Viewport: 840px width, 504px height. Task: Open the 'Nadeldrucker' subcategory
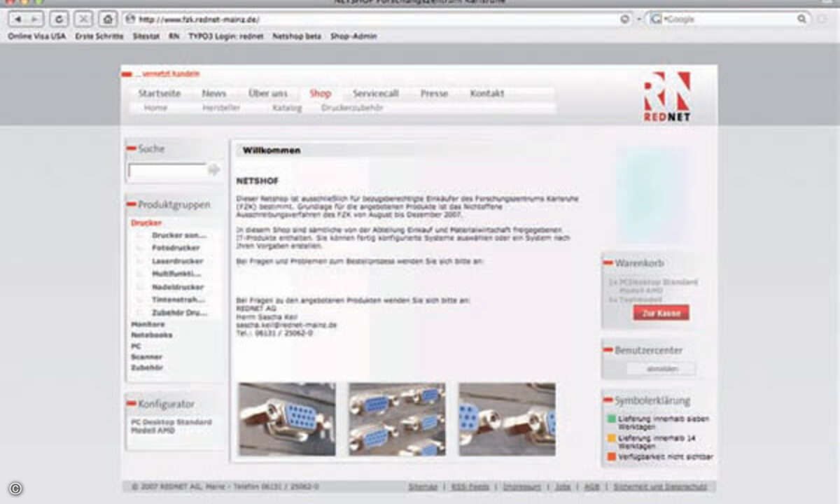[178, 287]
